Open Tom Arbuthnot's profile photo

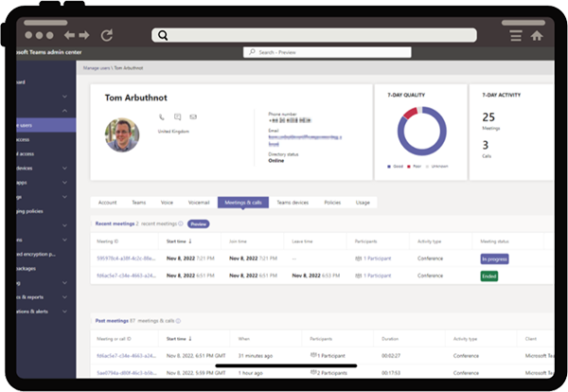pos(122,134)
